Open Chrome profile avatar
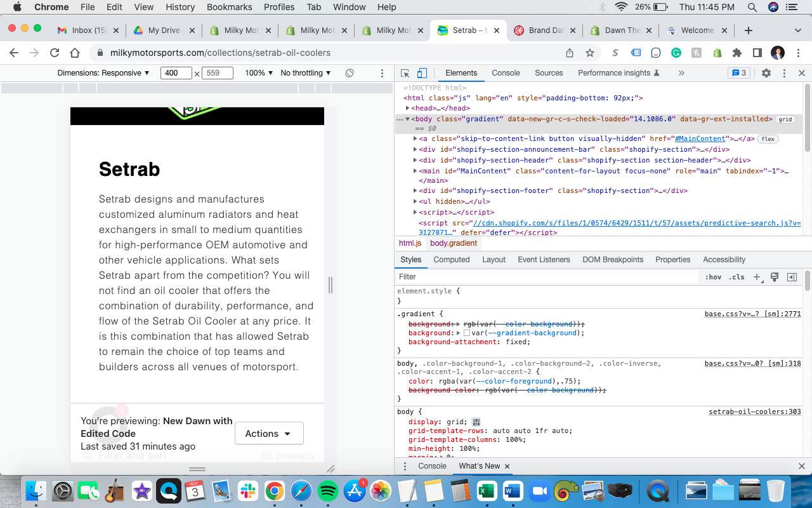This screenshot has height=508, width=812. coord(778,53)
